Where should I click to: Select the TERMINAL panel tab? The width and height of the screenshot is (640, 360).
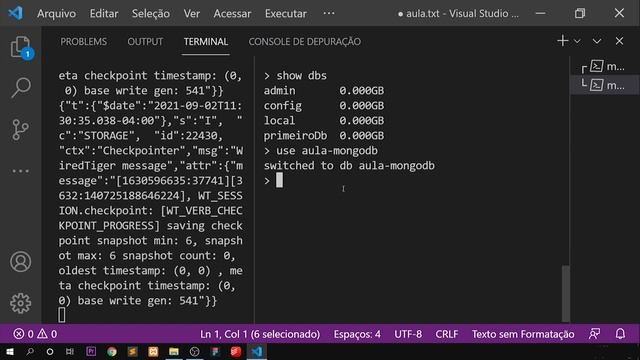click(206, 42)
